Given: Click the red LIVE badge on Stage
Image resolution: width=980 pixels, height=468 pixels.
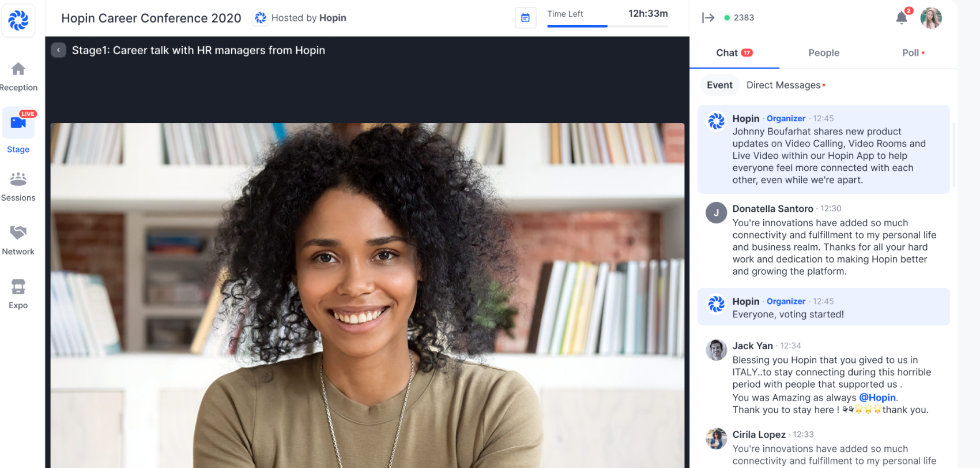Looking at the screenshot, I should tap(28, 114).
